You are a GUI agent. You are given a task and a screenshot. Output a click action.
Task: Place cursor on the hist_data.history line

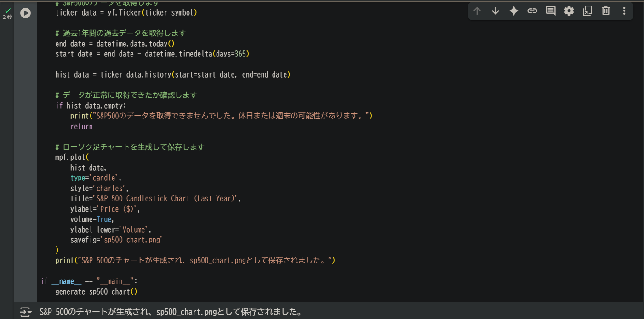point(172,75)
